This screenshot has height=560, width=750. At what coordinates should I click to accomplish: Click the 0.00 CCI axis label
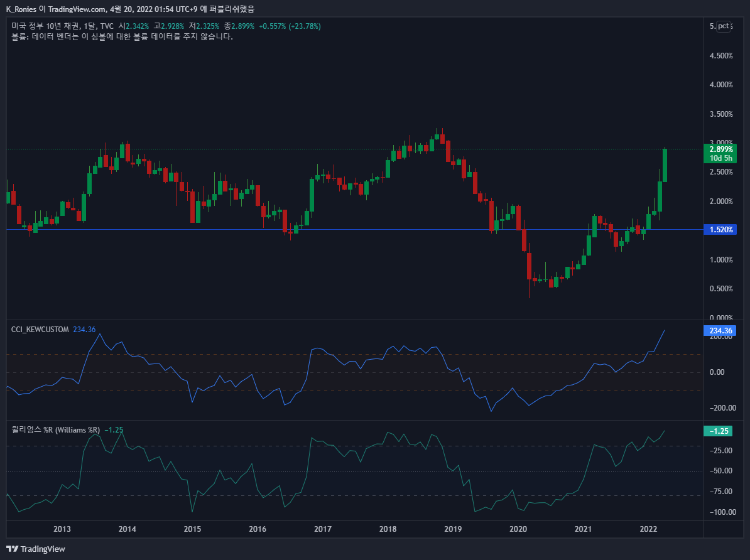click(x=717, y=372)
